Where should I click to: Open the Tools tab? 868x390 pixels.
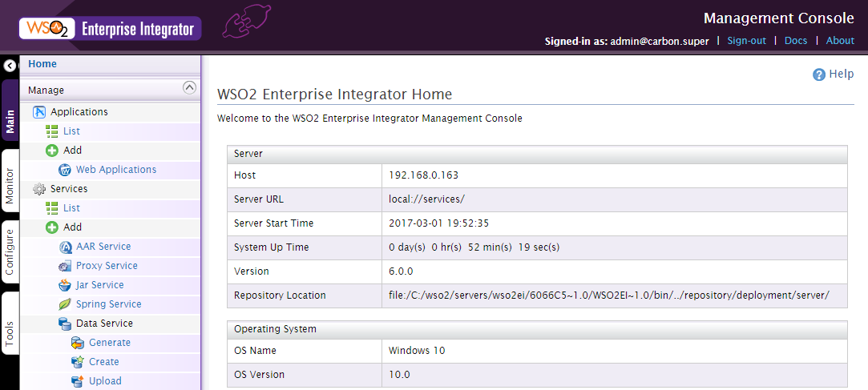pos(10,323)
